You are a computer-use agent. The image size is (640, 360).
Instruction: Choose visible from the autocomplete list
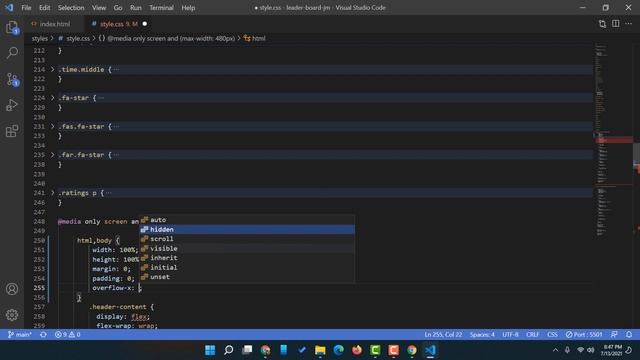(x=247, y=248)
